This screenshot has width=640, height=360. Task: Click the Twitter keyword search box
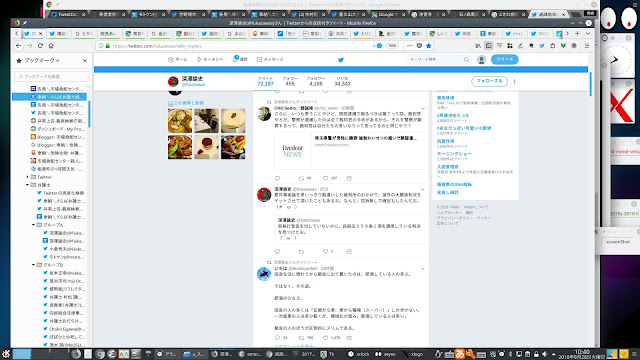[x=438, y=60]
